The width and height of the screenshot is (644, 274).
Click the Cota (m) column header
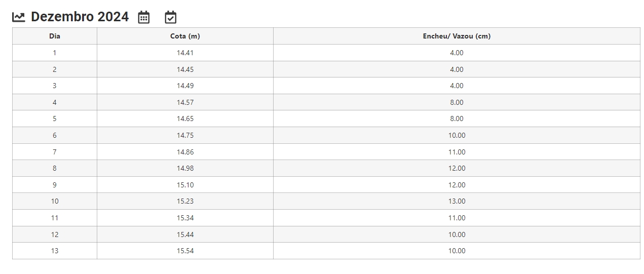point(185,36)
